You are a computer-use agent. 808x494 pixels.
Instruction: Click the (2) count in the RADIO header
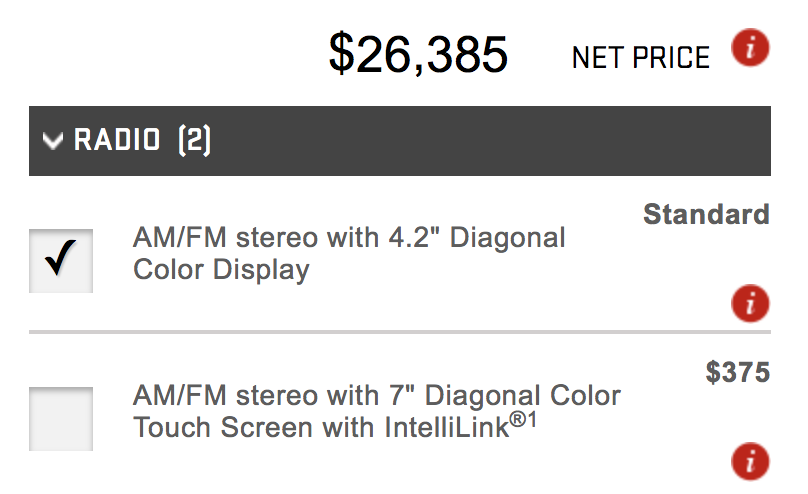[x=194, y=141]
